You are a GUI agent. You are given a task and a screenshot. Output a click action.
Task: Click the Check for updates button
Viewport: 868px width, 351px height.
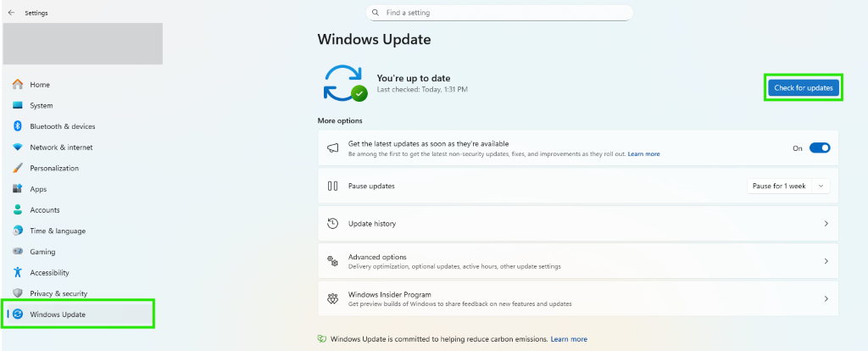[x=804, y=87]
